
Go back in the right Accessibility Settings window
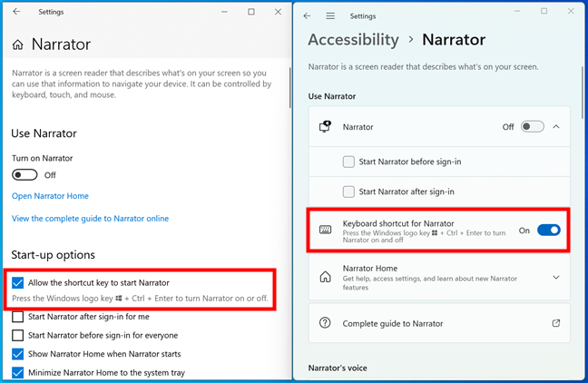307,15
